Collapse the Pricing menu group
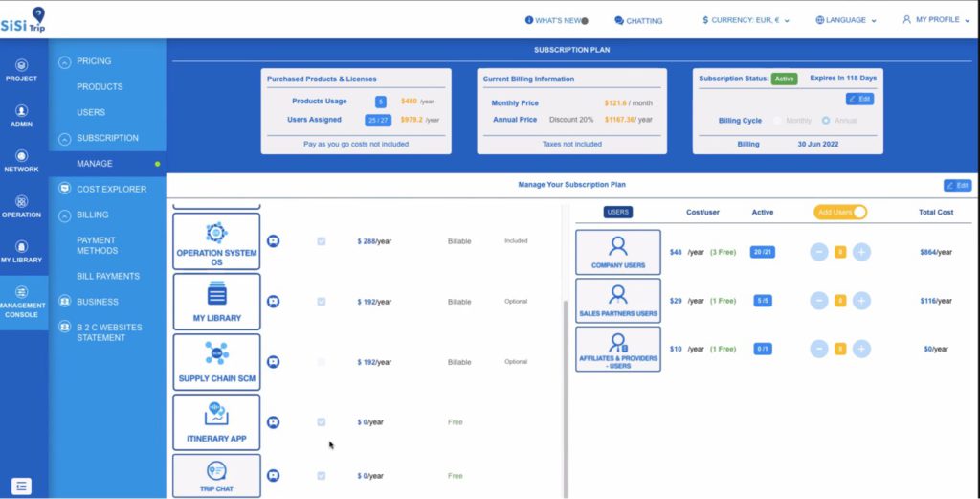This screenshot has height=499, width=980. 64,62
